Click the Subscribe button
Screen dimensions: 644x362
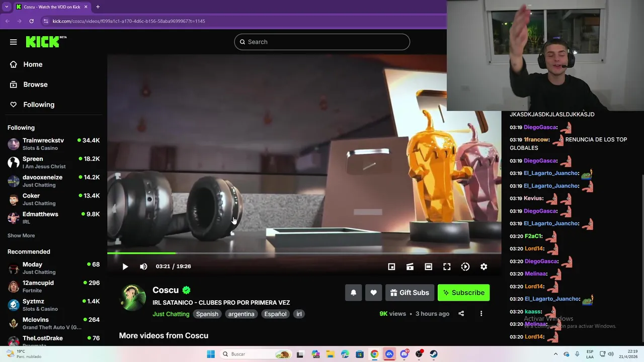[x=463, y=293]
